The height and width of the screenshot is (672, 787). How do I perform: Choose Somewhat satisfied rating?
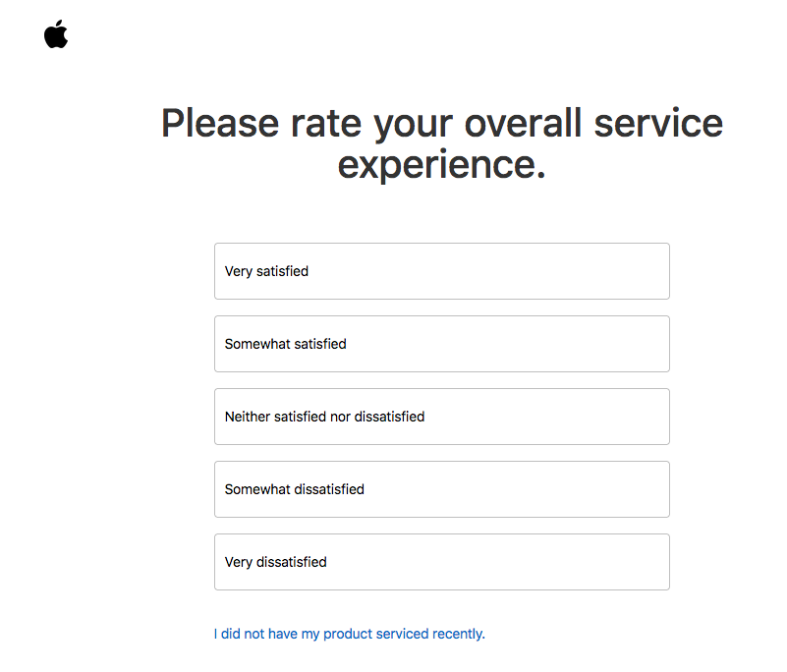coord(442,344)
